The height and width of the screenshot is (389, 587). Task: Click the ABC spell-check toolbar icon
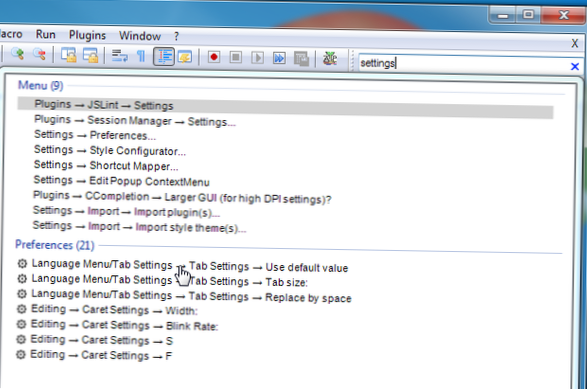pos(330,58)
